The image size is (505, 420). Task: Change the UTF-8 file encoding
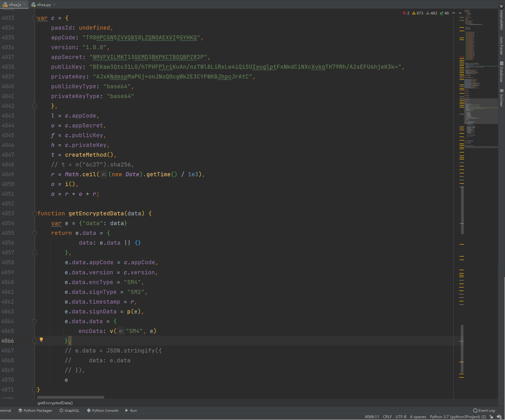coord(401,417)
